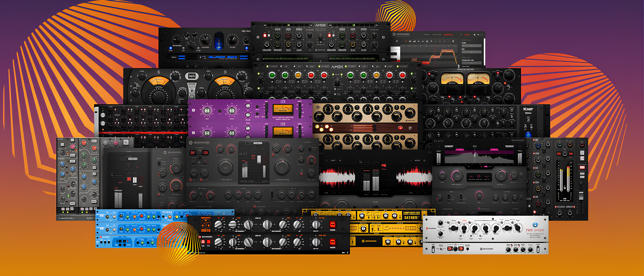Screen dimensions: 644x276
Task: Click the first green knob on the large AMEK EQ unit
Action: [x=272, y=75]
